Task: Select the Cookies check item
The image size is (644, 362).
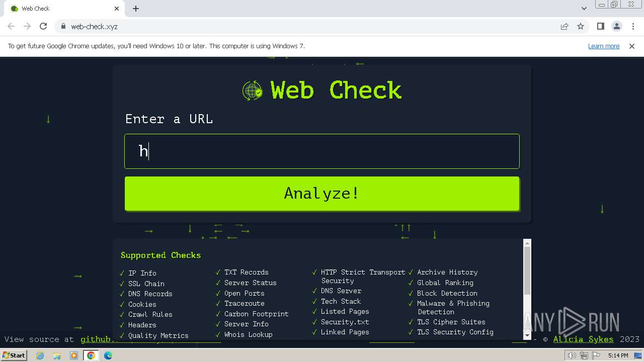Action: 142,304
